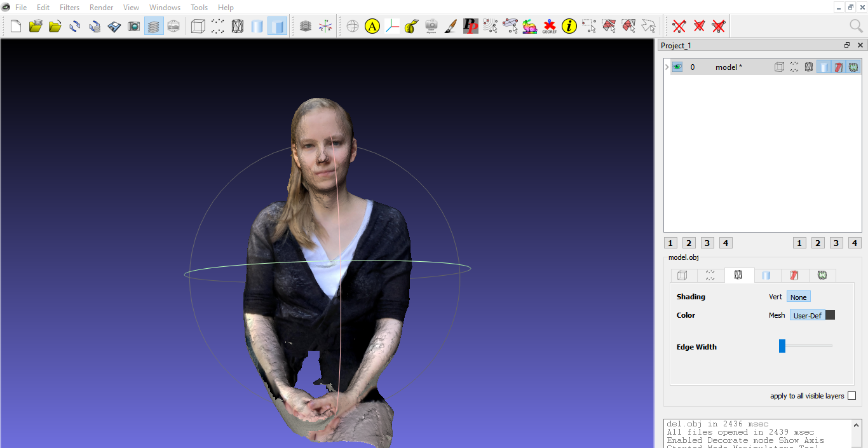Toggle flat fill rendering in toolbar
Viewport: 868px width, 448px height.
pyautogui.click(x=277, y=26)
